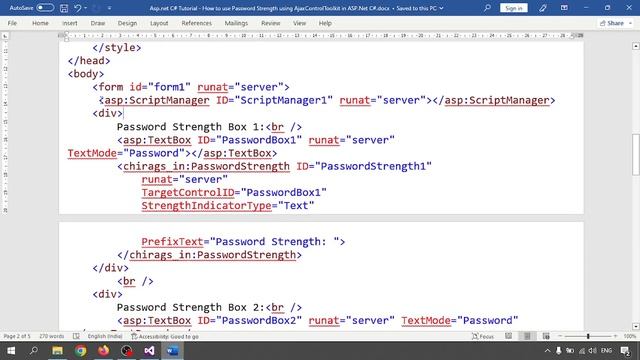Click the proofing check icon in status bar
640x360 pixels.
point(76,336)
